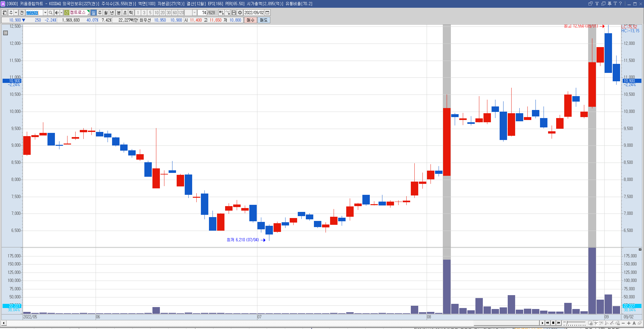This screenshot has height=329, width=644.
Task: Open the calendar date picker icon
Action: coord(267,13)
